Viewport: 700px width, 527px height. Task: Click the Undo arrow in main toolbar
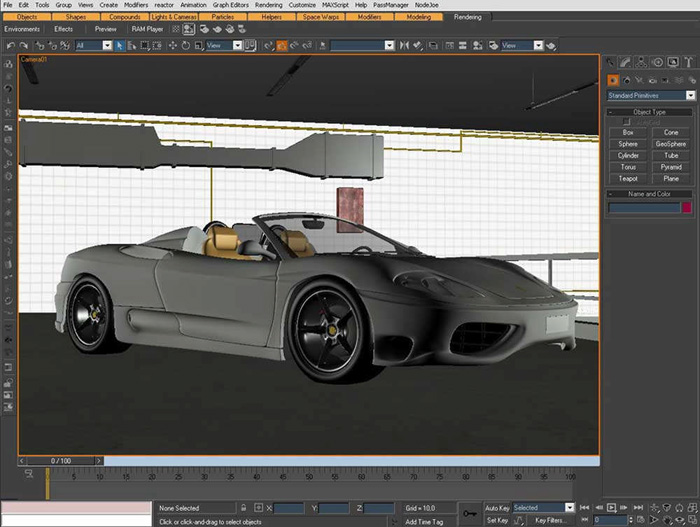coord(9,45)
